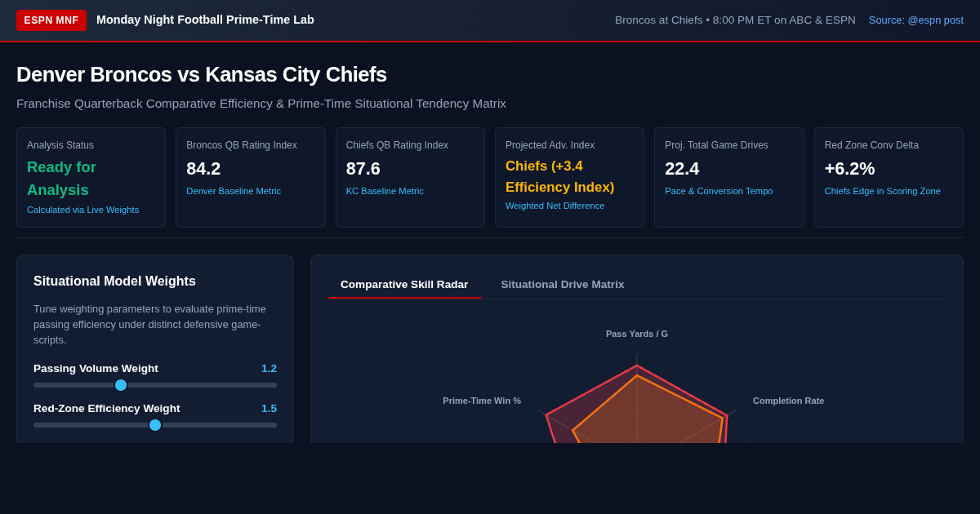This screenshot has width=980, height=514.
Task: Open the @espn post source link
Action: [915, 20]
